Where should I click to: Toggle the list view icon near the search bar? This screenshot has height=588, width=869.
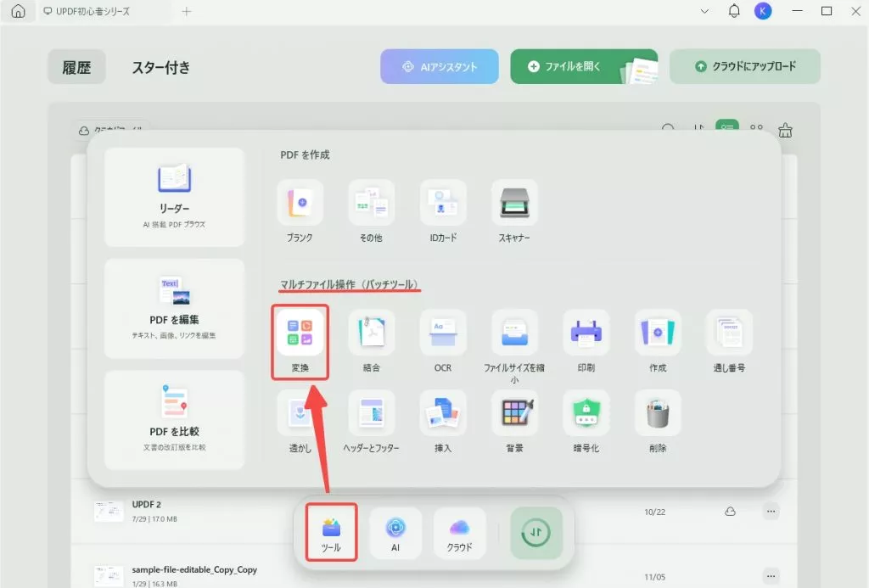(x=726, y=129)
